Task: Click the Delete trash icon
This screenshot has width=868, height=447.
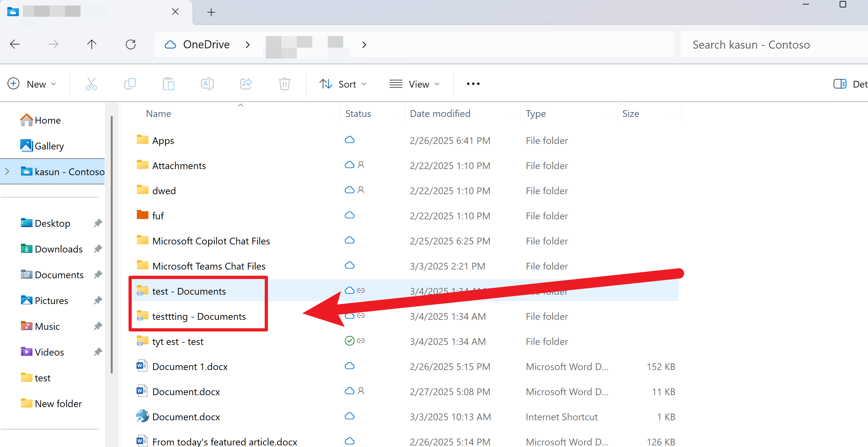Action: coord(284,84)
